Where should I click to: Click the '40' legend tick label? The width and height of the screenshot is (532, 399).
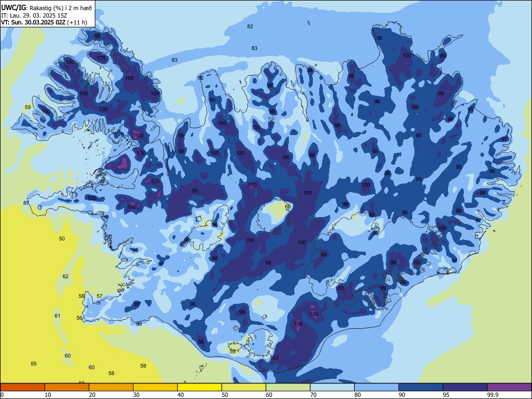(180, 395)
